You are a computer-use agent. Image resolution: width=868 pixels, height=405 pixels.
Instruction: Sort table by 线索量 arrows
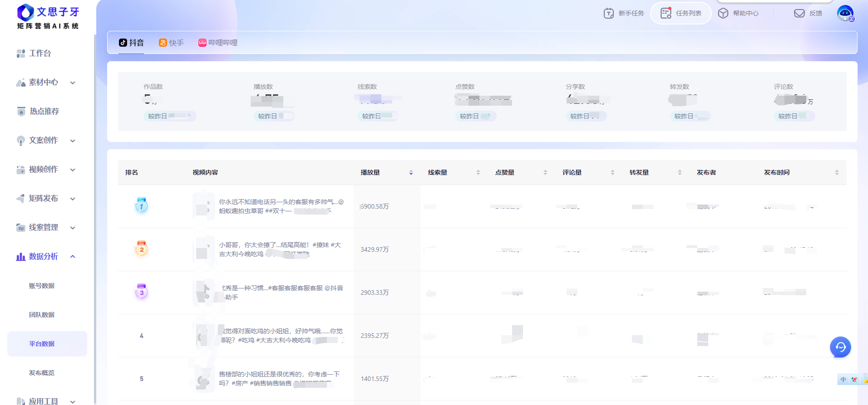coord(478,172)
